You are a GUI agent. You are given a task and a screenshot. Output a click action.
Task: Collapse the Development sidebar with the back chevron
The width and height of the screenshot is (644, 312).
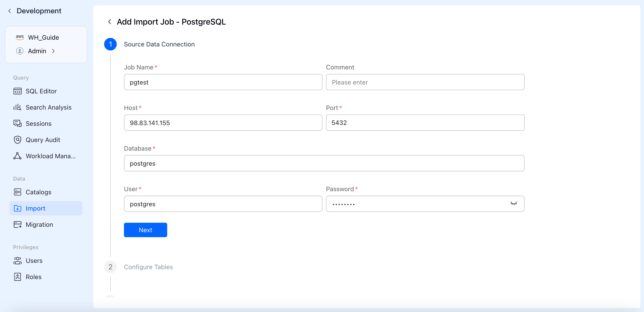[x=9, y=11]
